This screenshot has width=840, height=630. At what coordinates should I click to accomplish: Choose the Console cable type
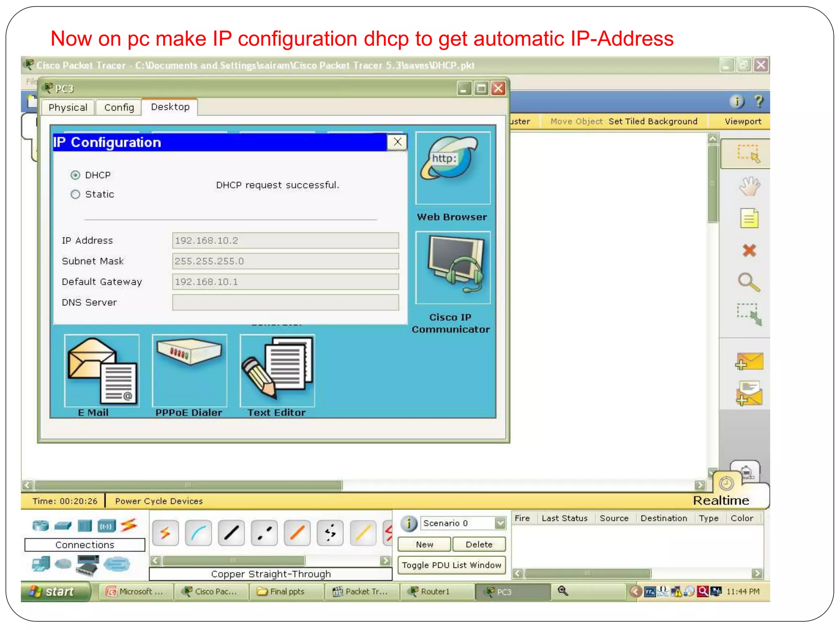(199, 533)
